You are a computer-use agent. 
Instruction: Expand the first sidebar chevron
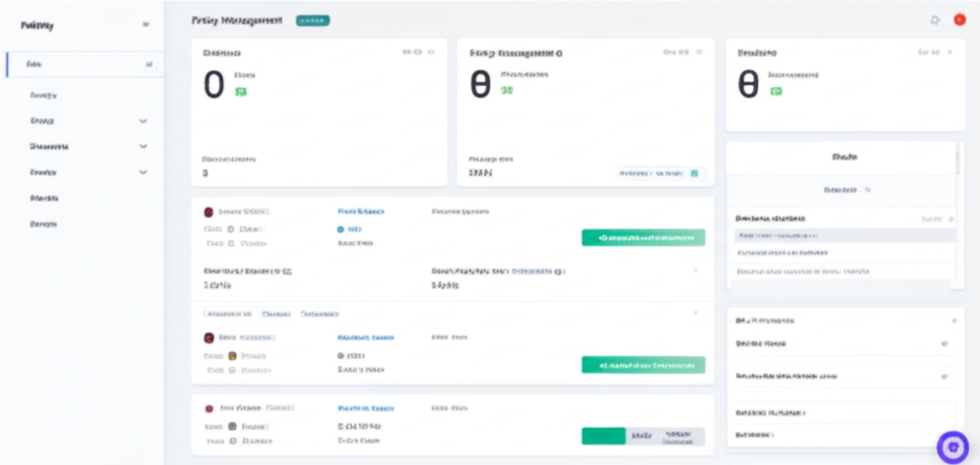(x=144, y=121)
